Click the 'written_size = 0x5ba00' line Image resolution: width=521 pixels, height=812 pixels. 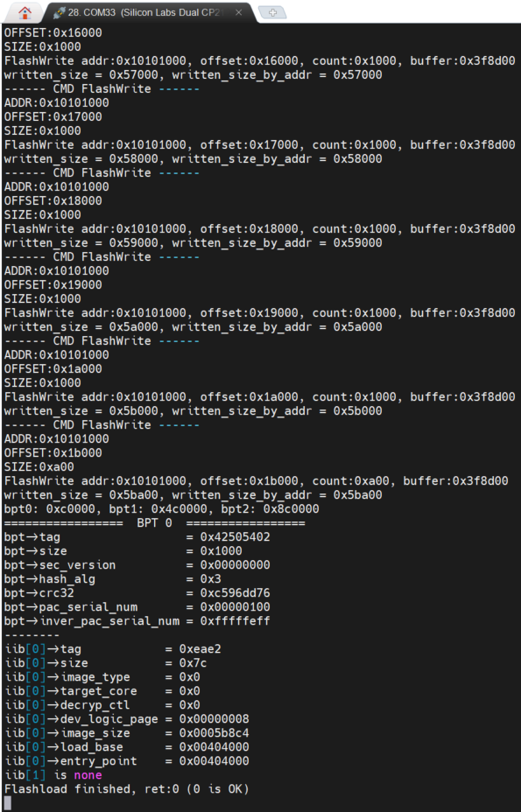(x=193, y=494)
